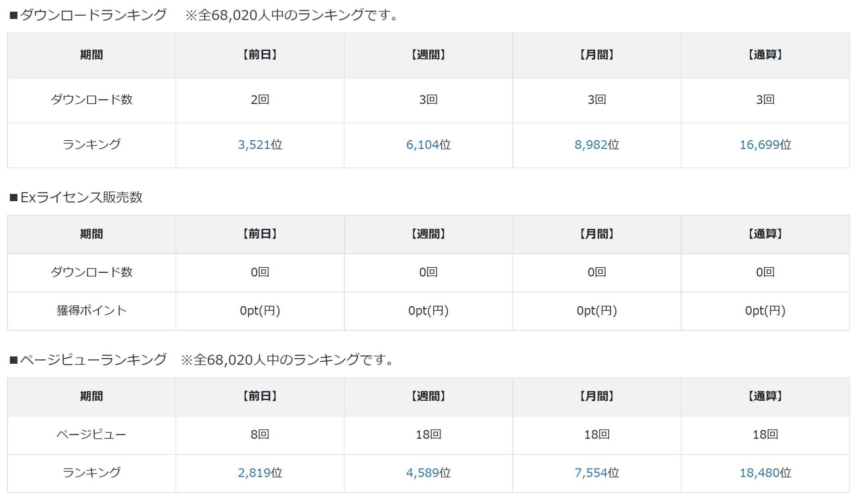Select the 0pt(円) cumulative points cell

click(765, 311)
